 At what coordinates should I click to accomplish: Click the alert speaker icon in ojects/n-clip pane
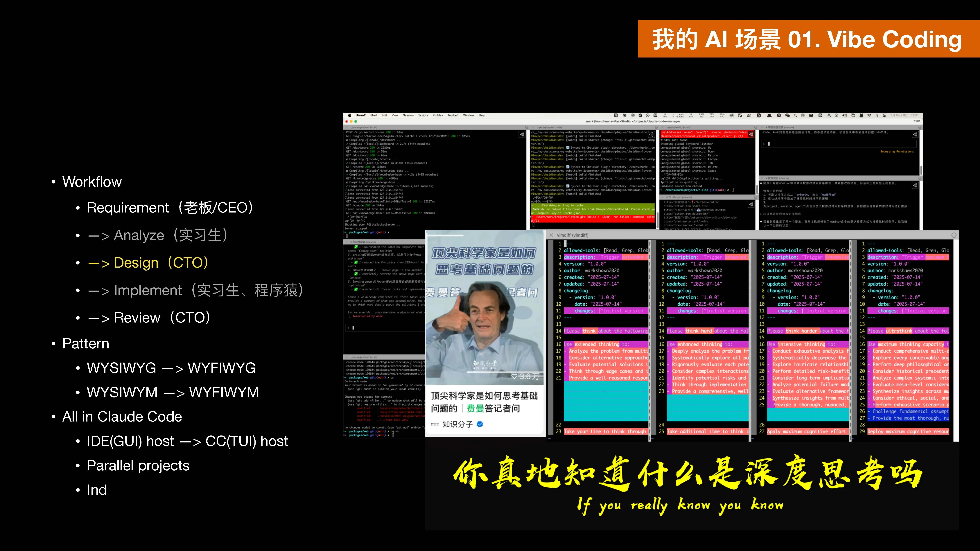(x=751, y=134)
